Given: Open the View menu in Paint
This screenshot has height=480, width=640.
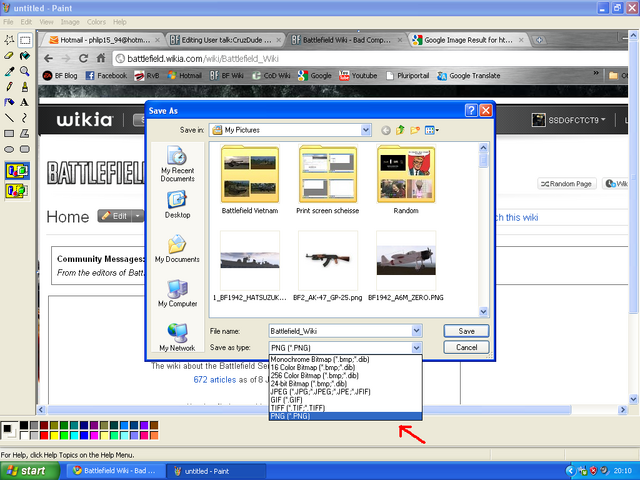Looking at the screenshot, I should click(46, 22).
